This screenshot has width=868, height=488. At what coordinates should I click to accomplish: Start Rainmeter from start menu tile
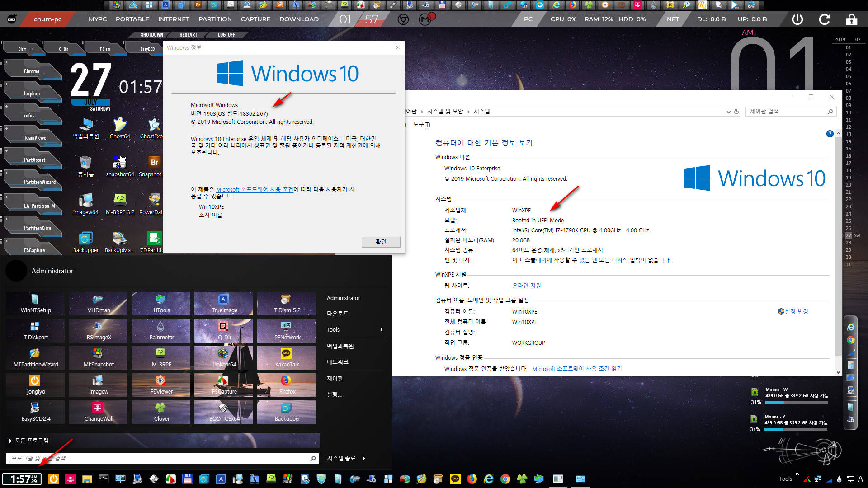click(x=161, y=331)
